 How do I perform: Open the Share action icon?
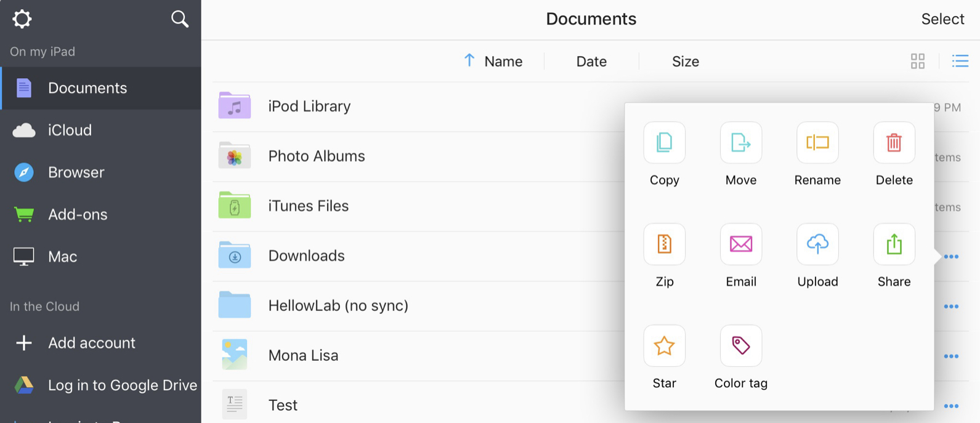[x=894, y=244]
